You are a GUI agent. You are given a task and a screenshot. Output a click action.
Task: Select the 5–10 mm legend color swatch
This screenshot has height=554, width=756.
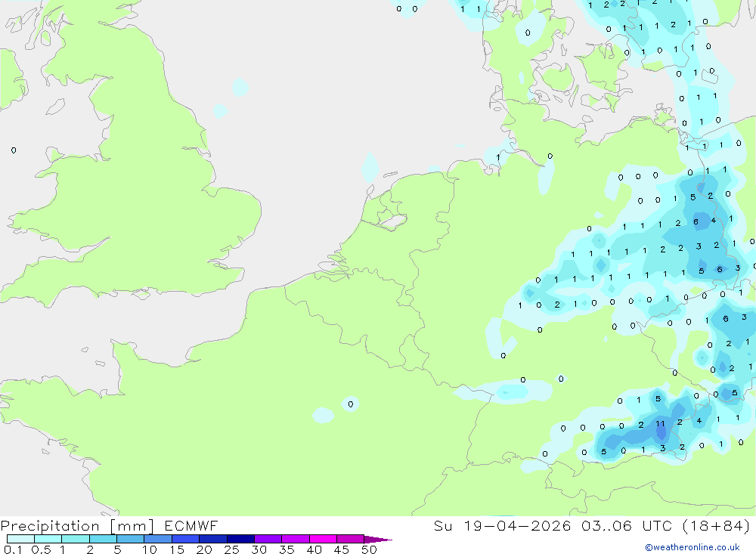pos(131,539)
